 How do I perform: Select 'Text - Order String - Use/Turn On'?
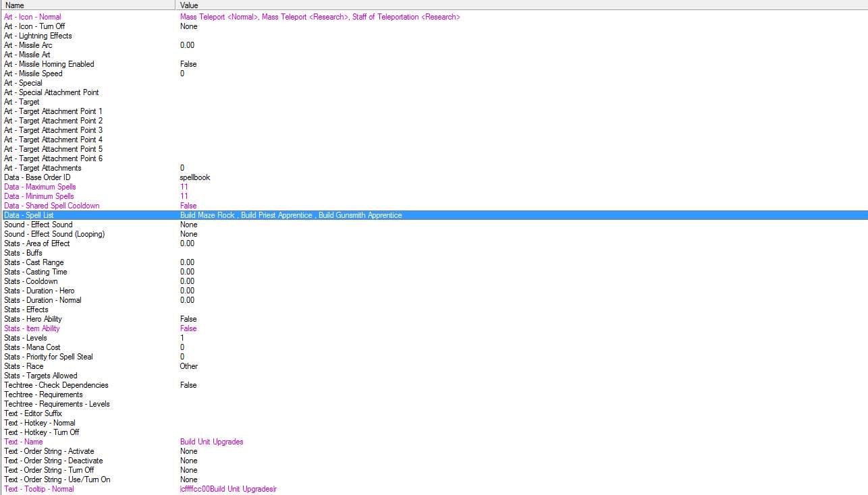click(x=434, y=479)
